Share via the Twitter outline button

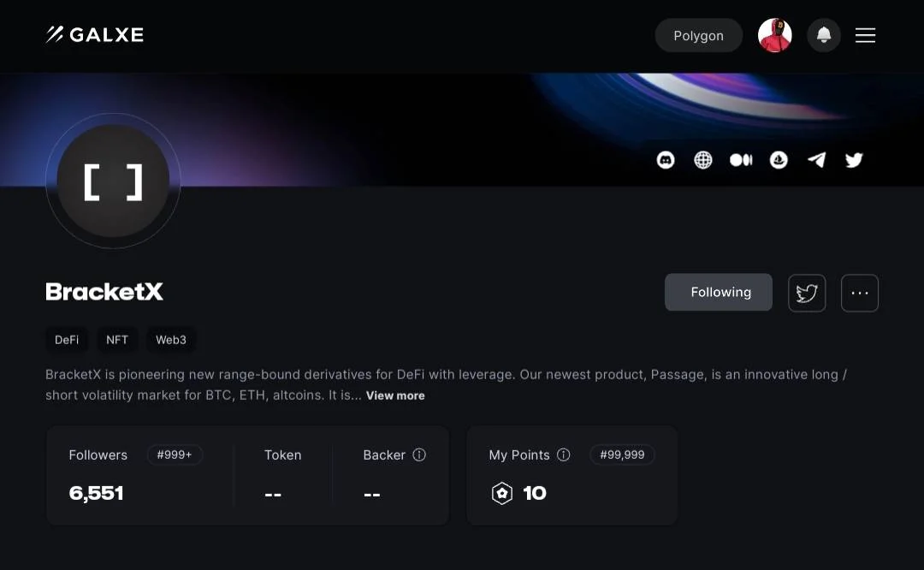[807, 293]
